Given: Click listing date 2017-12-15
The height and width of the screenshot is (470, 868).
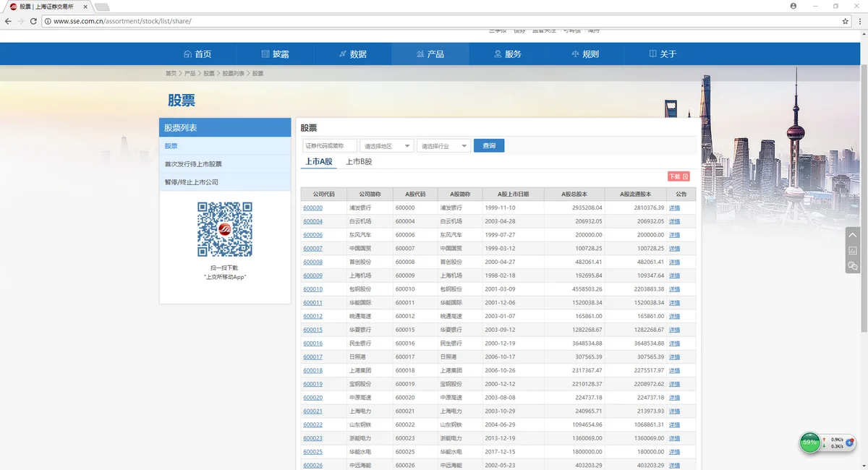Looking at the screenshot, I should (x=500, y=452).
